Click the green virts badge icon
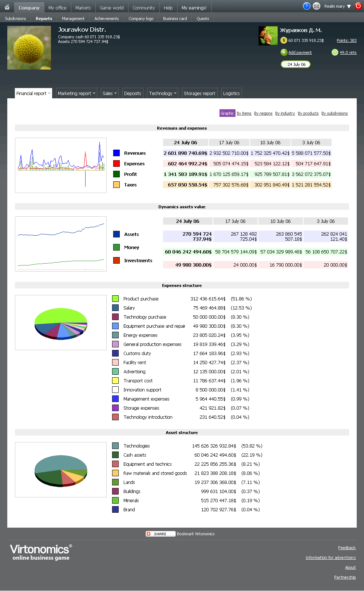This screenshot has width=364, height=591. point(335,52)
